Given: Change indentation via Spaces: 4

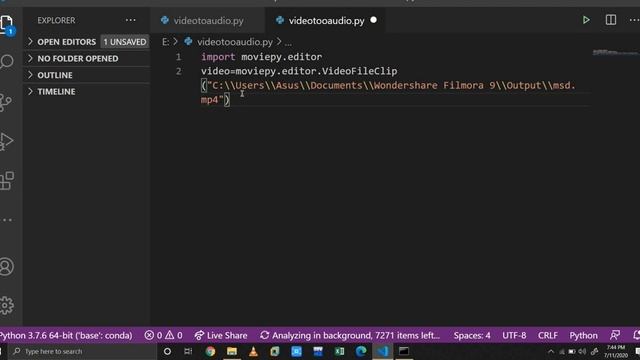Looking at the screenshot, I should (x=472, y=335).
